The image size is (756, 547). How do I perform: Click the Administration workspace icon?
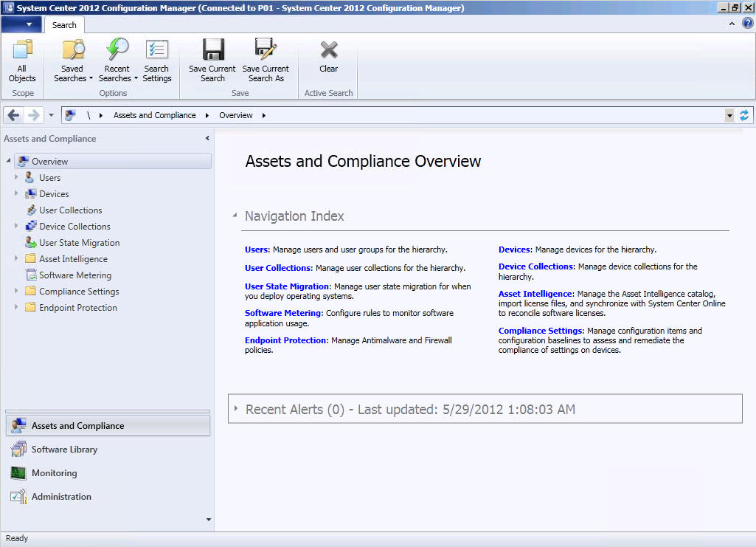click(x=18, y=496)
